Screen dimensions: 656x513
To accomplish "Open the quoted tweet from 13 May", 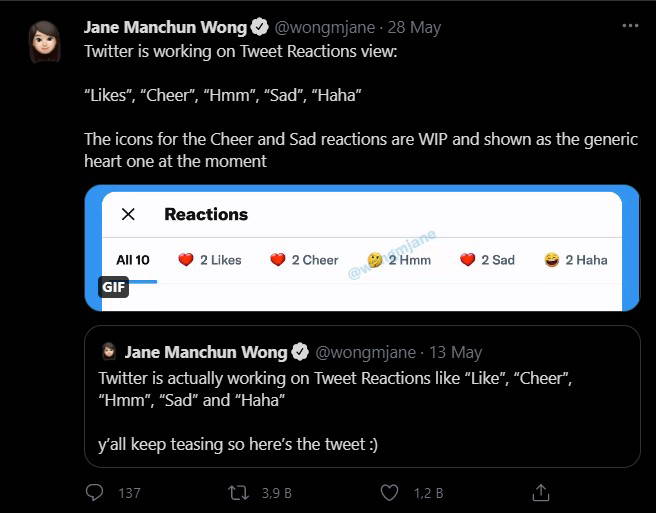I will click(362, 410).
